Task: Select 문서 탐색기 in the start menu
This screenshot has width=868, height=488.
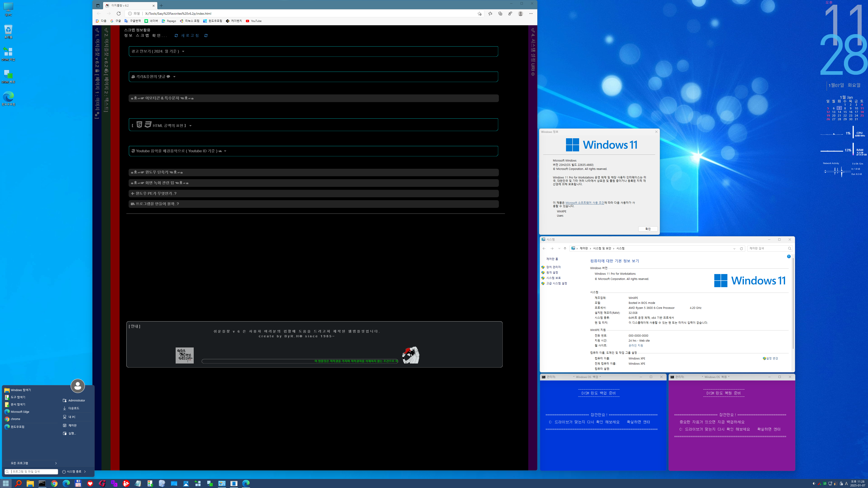Action: pos(15,404)
